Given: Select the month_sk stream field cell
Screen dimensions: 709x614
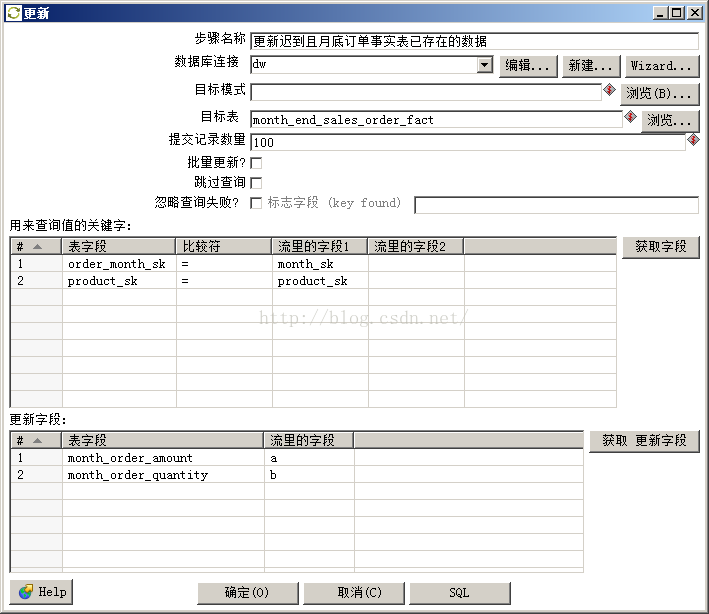Looking at the screenshot, I should point(320,264).
